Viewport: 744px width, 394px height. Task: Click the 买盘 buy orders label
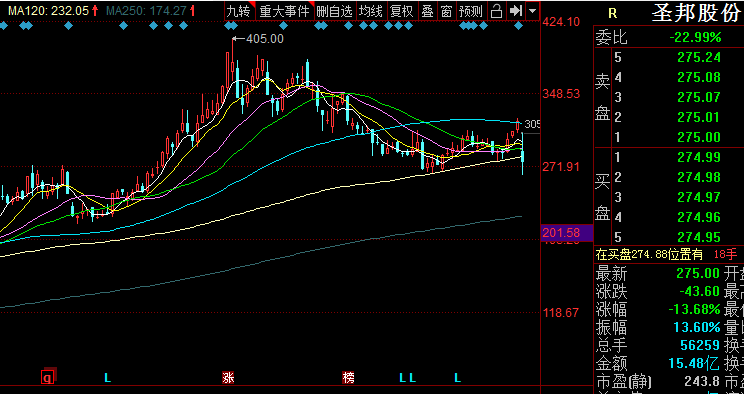tap(603, 197)
